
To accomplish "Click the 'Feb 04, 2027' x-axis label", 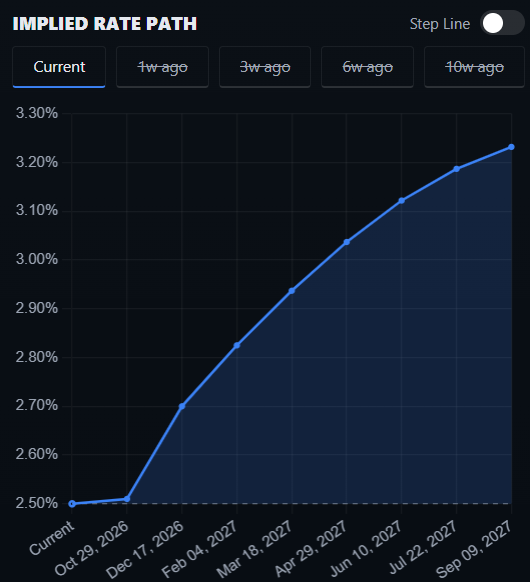I will (200, 549).
